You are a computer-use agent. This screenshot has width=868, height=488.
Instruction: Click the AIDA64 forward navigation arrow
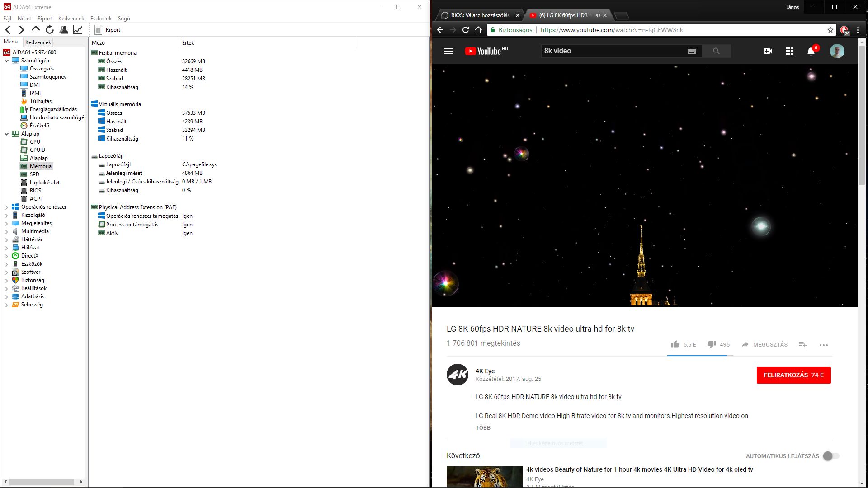(21, 30)
